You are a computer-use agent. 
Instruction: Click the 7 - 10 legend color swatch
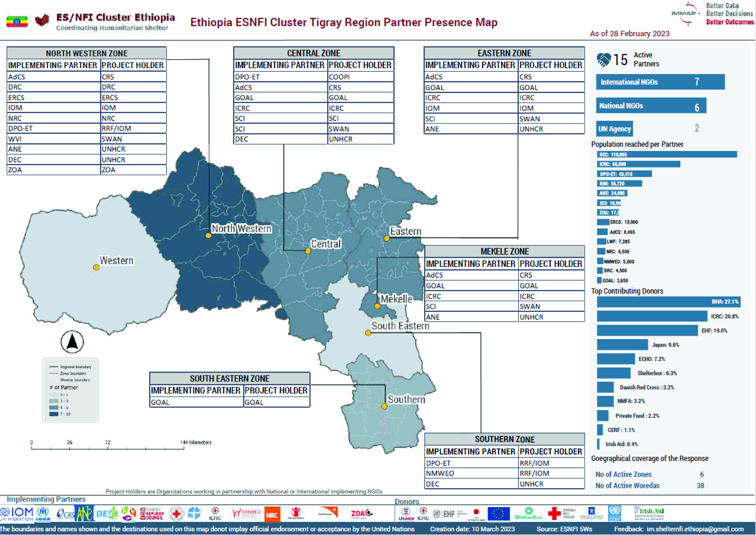[x=54, y=414]
